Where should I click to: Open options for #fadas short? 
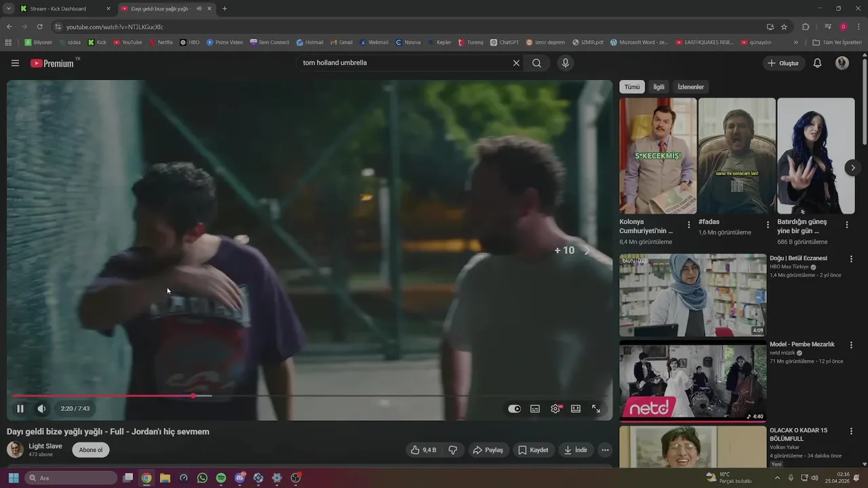768,224
